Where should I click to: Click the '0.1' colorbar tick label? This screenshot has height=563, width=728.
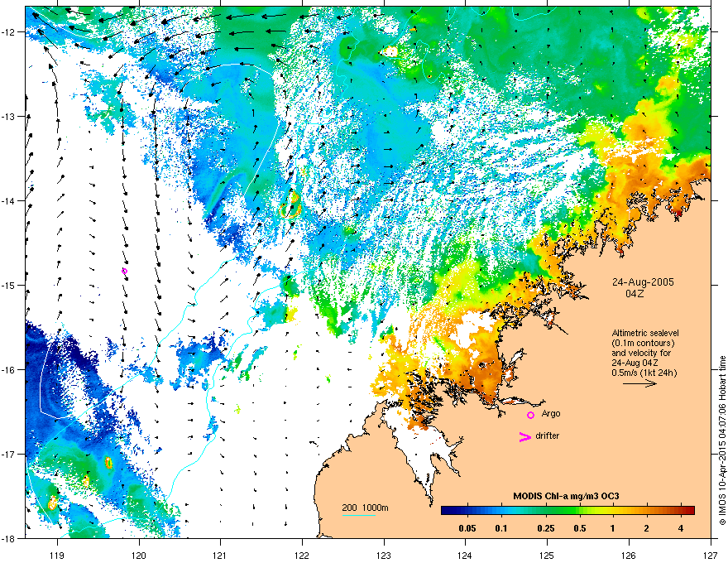pos(501,528)
